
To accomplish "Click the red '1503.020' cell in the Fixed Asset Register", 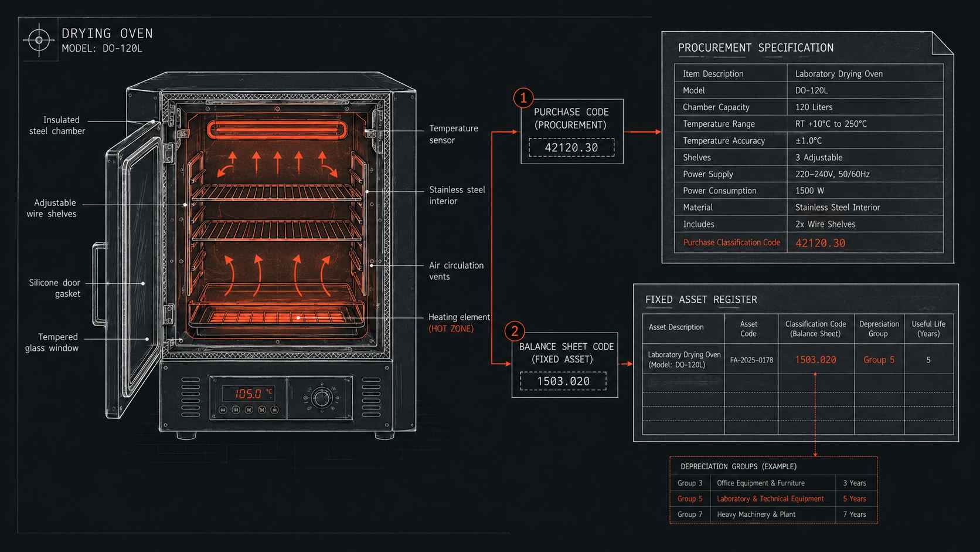I will (815, 360).
